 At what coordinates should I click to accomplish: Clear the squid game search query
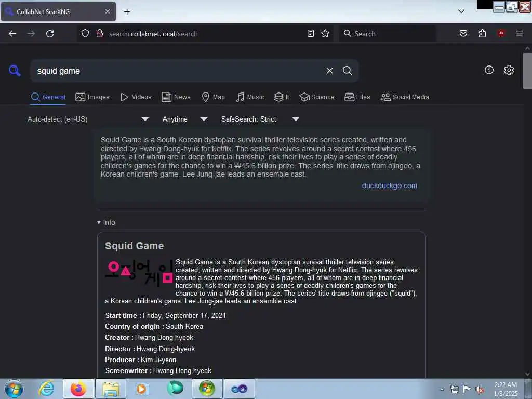(x=329, y=71)
